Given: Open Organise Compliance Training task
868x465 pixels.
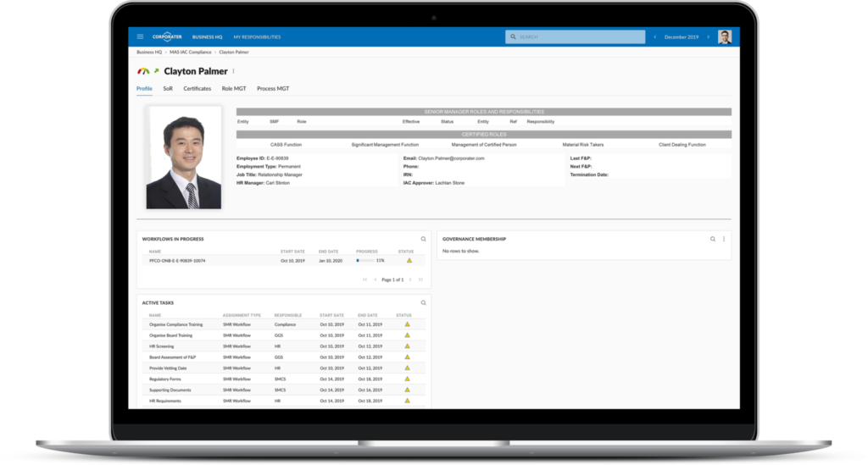Looking at the screenshot, I should point(176,324).
